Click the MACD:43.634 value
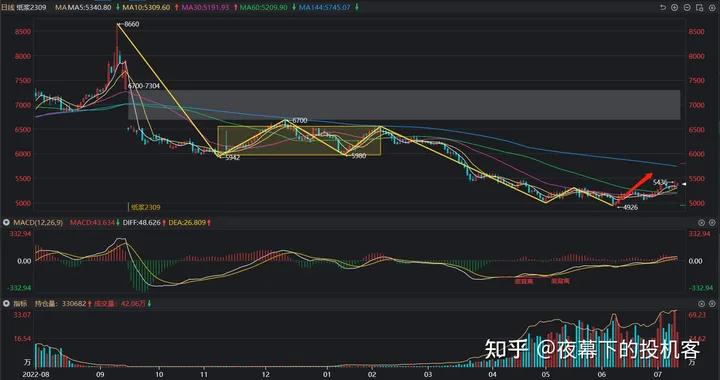The height and width of the screenshot is (380, 720). (92, 223)
